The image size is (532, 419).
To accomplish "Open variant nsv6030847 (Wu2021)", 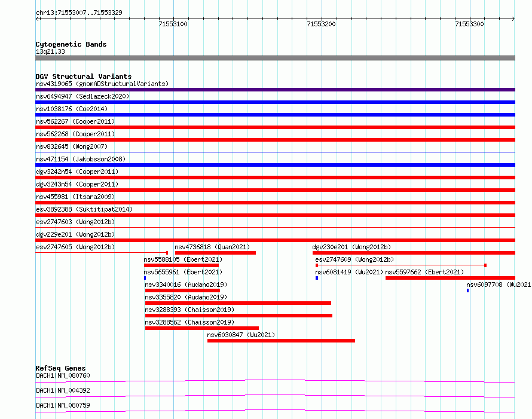I will click(x=241, y=335).
